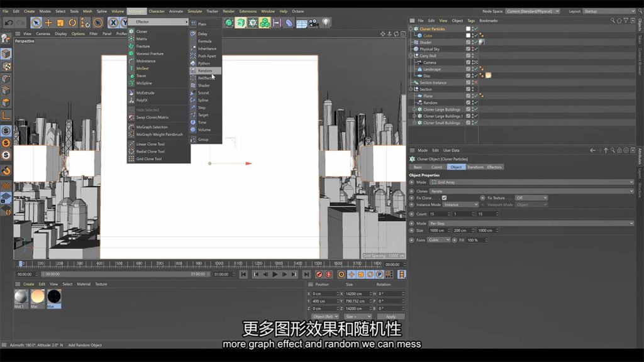Click the capsule Deformer icon in toolbar
This screenshot has width=644, height=362.
[x=289, y=23]
